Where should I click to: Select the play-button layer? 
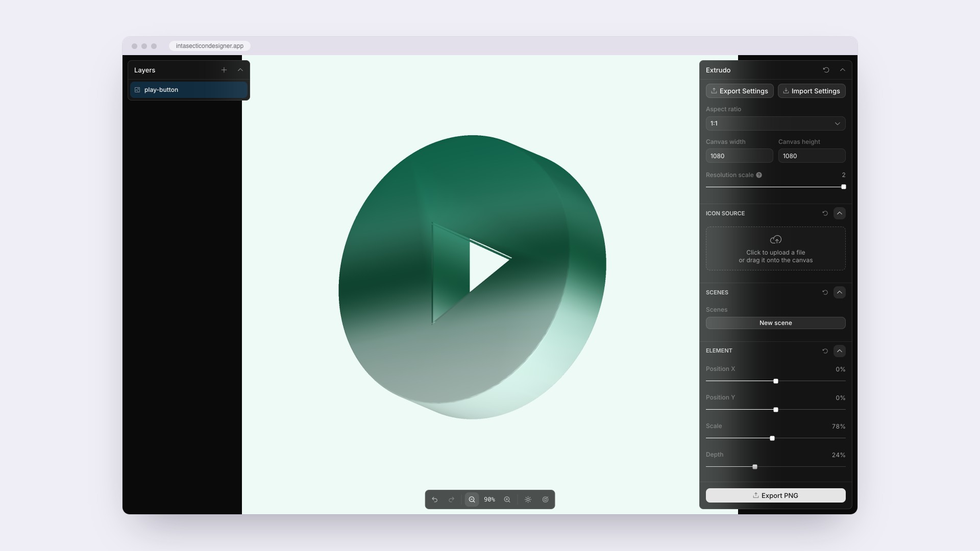(x=189, y=90)
